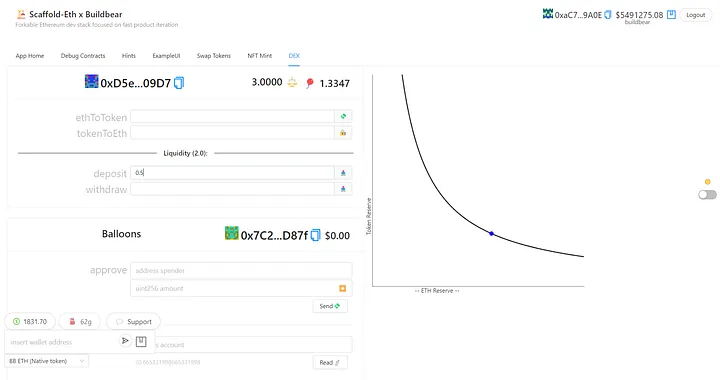
Task: Click the account blockie for 0xaC7...9A0E
Action: click(x=548, y=14)
